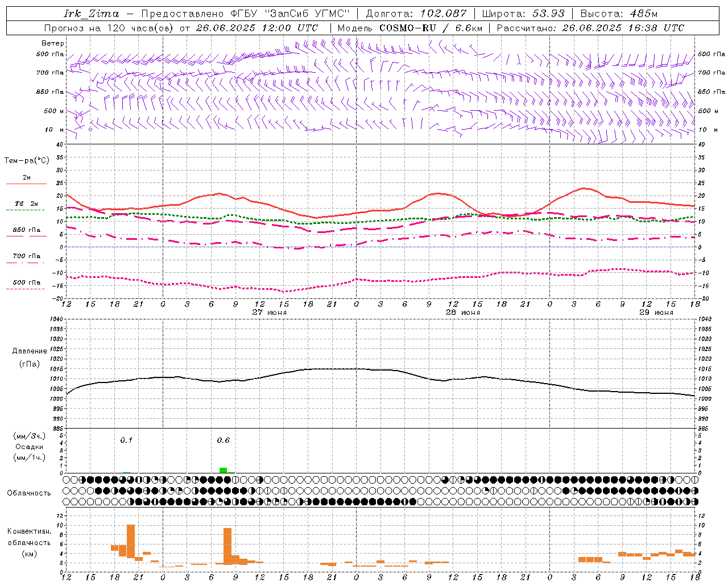
Task: Click the Осадки precipitation label
Action: pos(30,447)
